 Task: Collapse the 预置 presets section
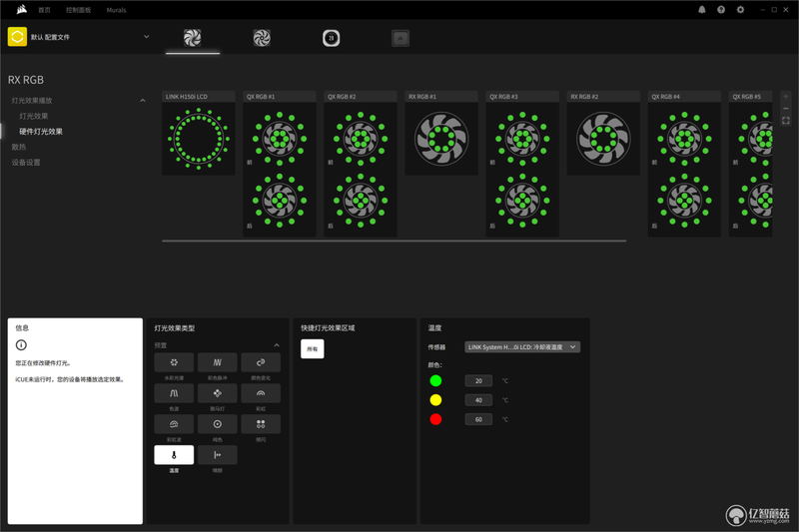[x=277, y=345]
